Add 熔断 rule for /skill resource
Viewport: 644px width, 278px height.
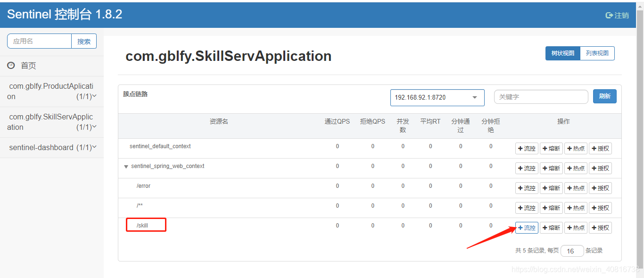coord(551,228)
